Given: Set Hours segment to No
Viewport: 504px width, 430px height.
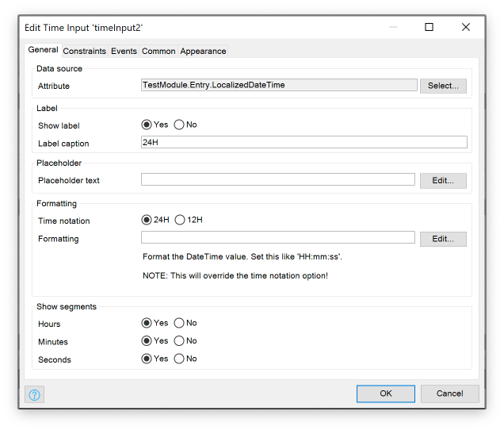Looking at the screenshot, I should (179, 324).
